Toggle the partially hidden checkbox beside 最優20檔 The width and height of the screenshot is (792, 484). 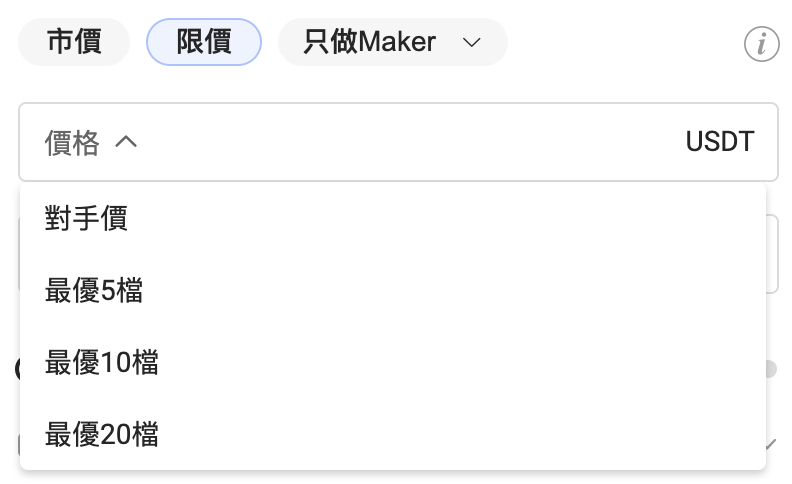pos(18,443)
